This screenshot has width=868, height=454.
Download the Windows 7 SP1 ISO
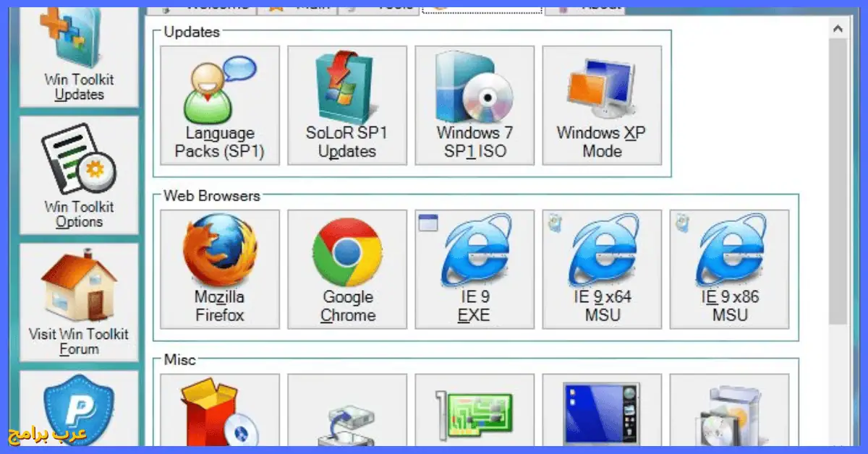(x=475, y=106)
